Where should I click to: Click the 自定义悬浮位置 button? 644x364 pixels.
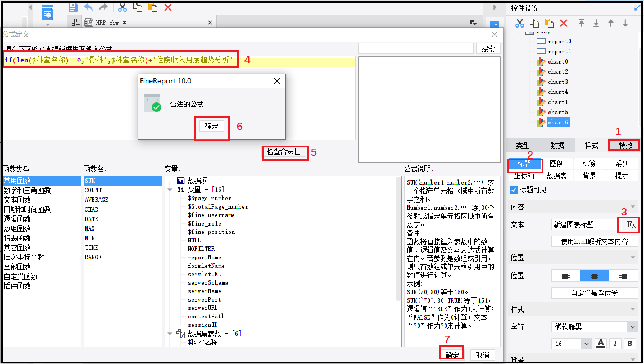pos(595,293)
